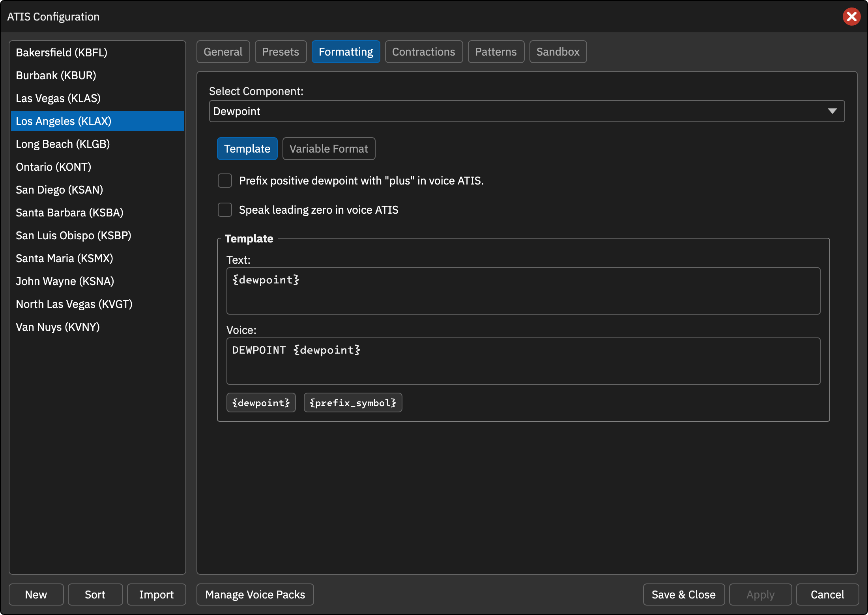
Task: Switch to the Sandbox tab
Action: [558, 52]
